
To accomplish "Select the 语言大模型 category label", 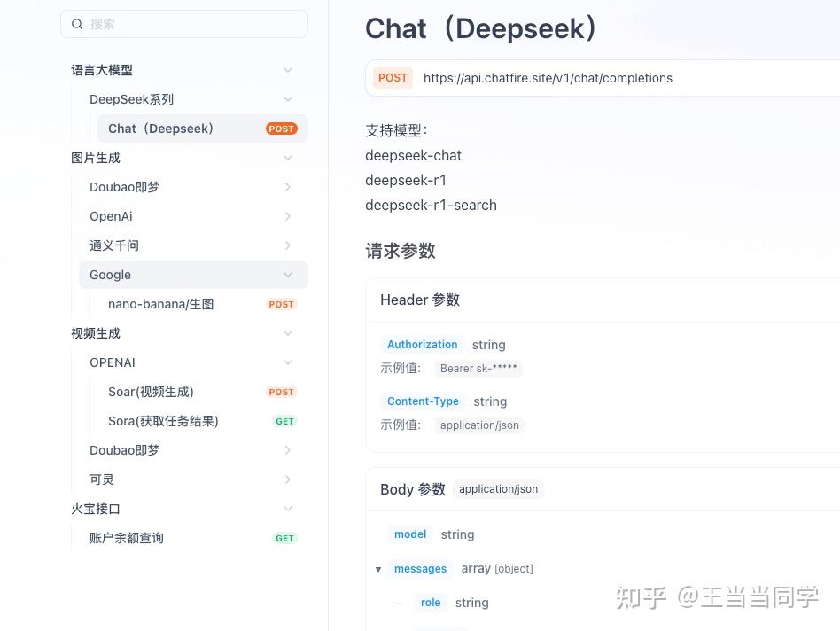I will [x=102, y=70].
